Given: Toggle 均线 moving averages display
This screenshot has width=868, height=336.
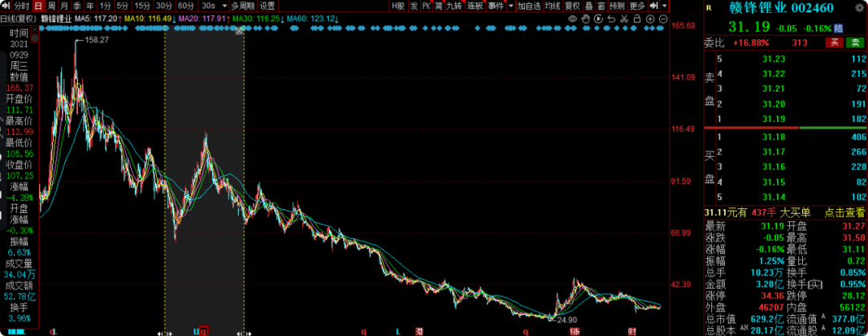Looking at the screenshot, I should point(552,6).
